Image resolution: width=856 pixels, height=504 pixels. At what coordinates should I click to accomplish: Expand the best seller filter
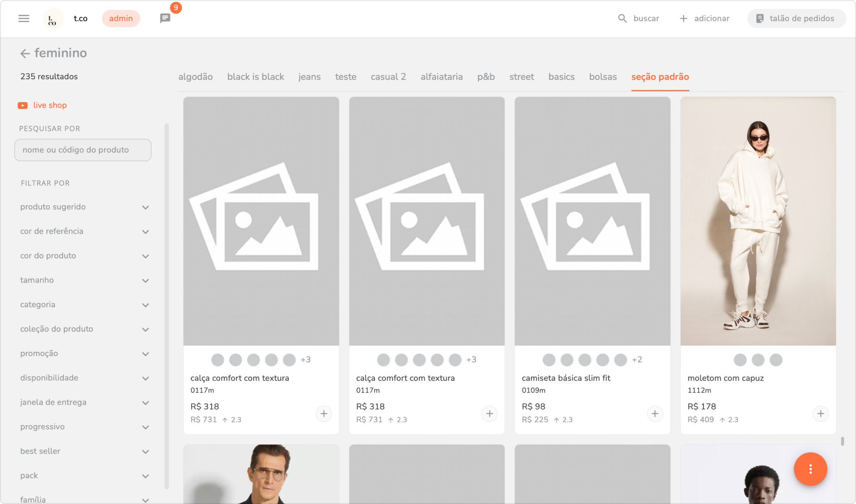[145, 452]
